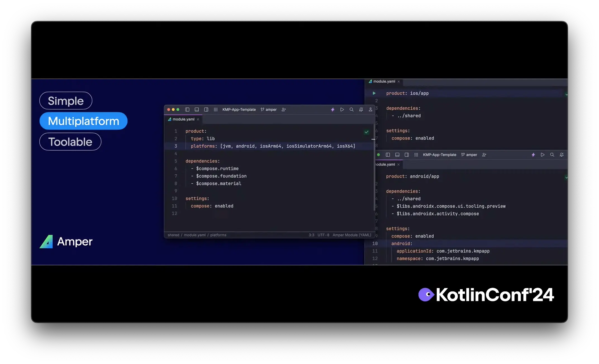Open the grid main menu in android window toolbar

[416, 155]
